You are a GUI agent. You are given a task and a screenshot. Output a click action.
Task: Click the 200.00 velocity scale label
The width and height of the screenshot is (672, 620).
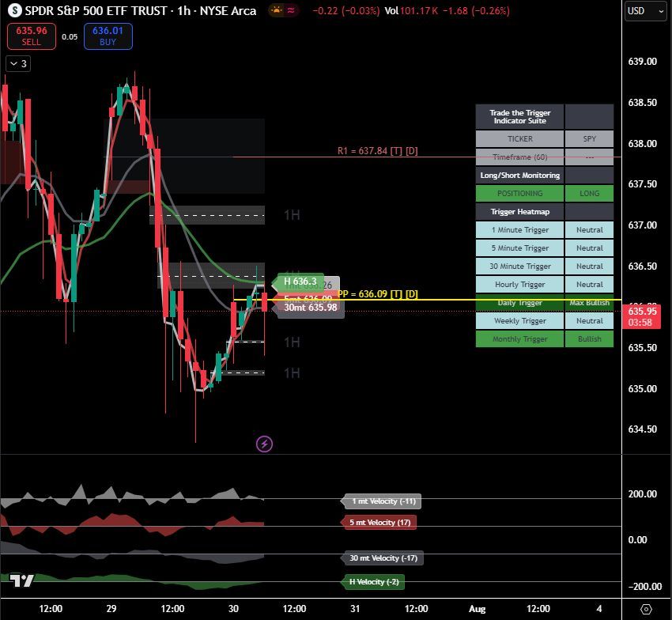[x=642, y=494]
